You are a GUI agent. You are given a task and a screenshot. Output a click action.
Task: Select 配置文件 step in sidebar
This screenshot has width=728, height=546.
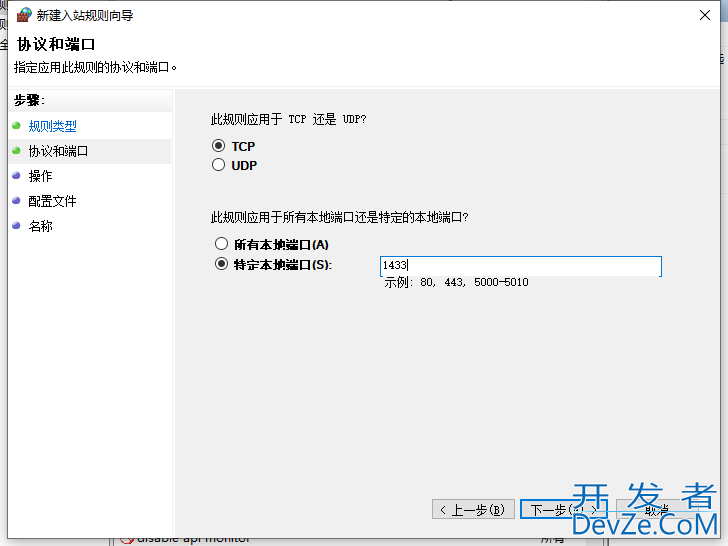52,201
